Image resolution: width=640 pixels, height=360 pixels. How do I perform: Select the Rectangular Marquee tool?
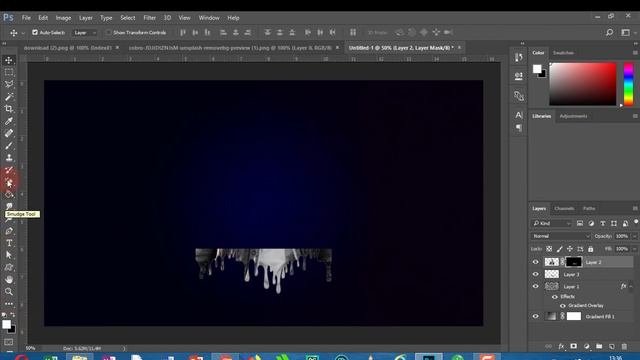coord(9,72)
